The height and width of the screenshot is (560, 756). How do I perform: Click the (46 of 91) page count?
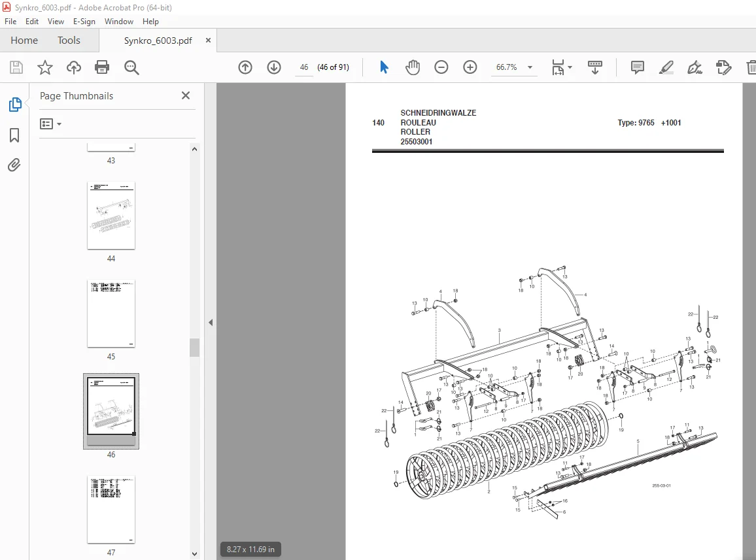[333, 67]
